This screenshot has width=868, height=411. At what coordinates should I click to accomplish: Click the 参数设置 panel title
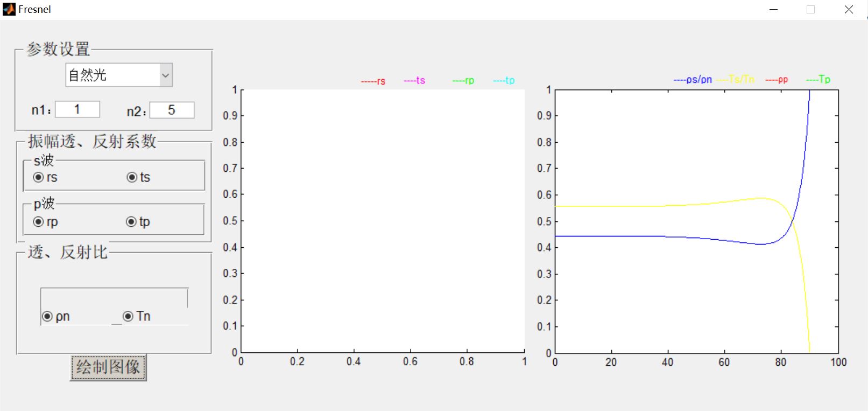click(58, 49)
